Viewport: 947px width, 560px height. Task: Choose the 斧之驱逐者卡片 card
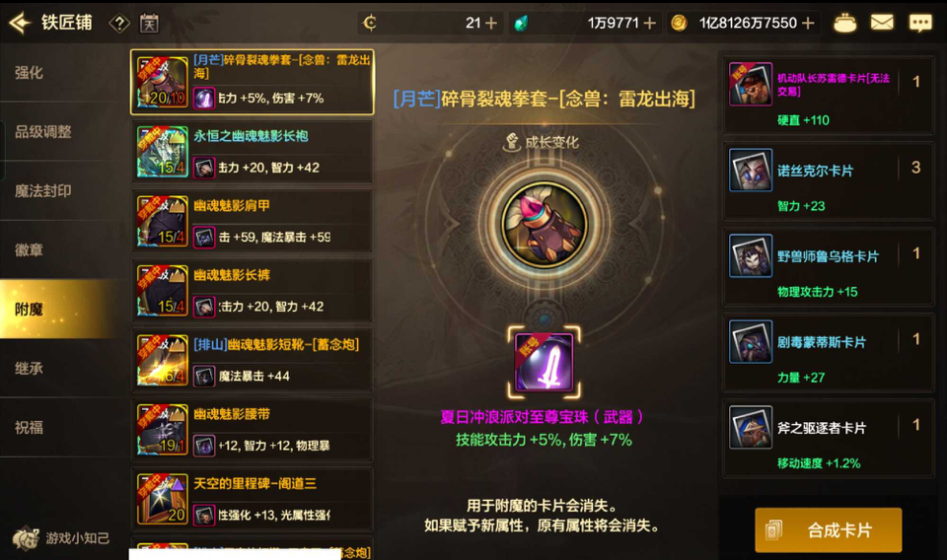pos(829,438)
